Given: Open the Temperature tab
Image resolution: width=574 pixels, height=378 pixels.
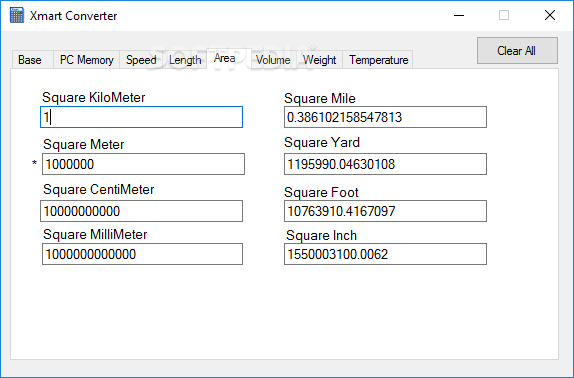Looking at the screenshot, I should 378,60.
